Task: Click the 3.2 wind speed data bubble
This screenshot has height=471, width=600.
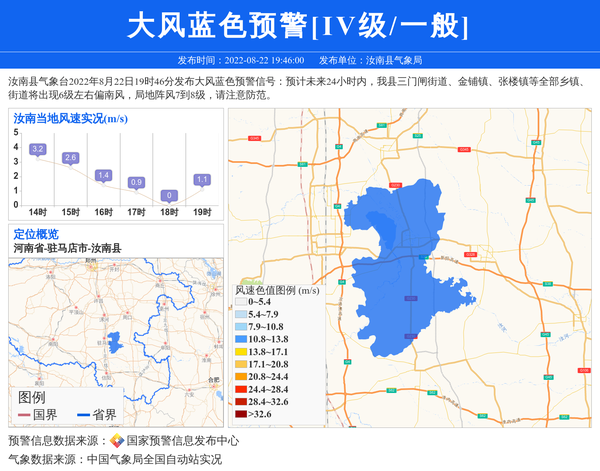Action: (x=38, y=149)
